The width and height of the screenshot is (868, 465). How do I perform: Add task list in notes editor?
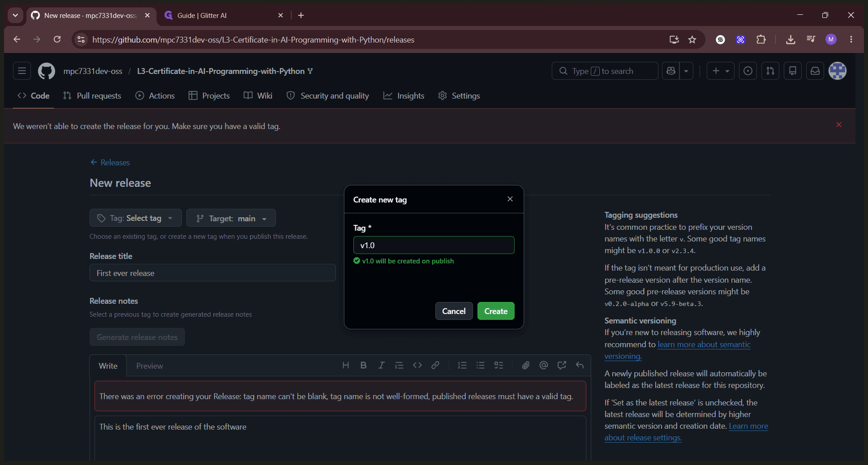[498, 366]
